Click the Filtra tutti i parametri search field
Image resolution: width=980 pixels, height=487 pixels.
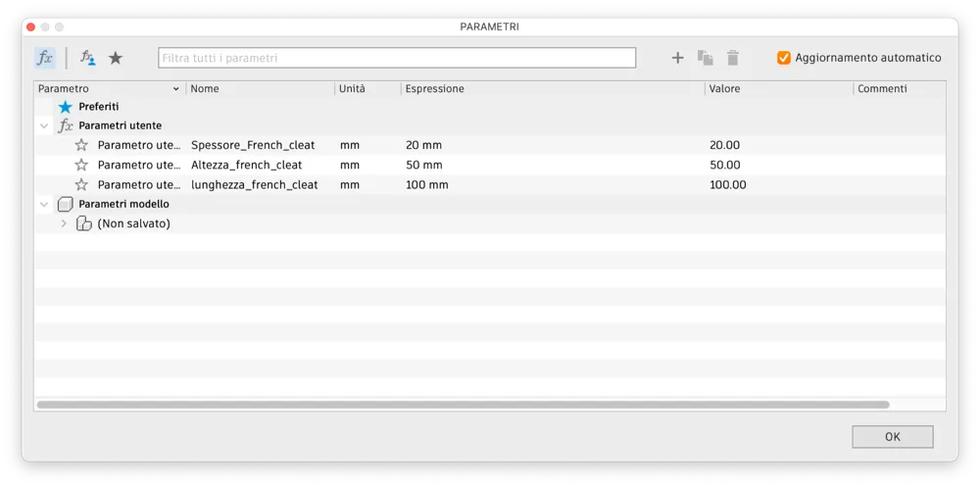pyautogui.click(x=397, y=58)
